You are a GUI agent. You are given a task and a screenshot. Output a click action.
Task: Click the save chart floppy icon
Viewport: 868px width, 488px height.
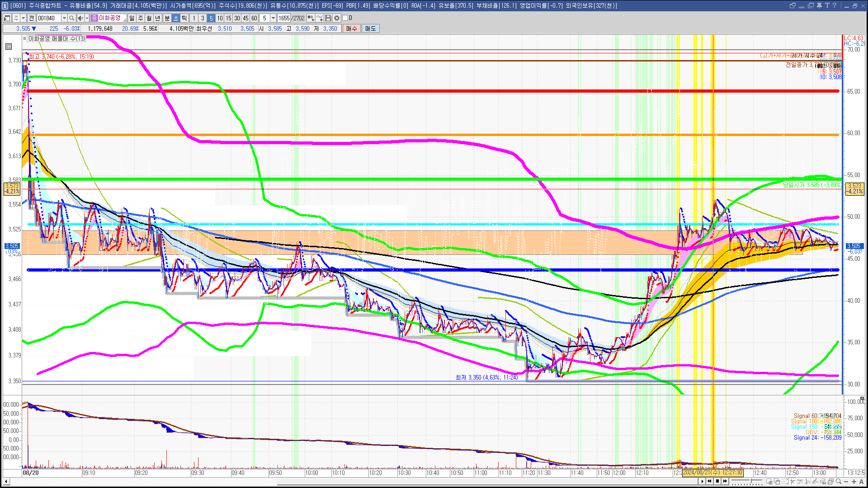[328, 18]
